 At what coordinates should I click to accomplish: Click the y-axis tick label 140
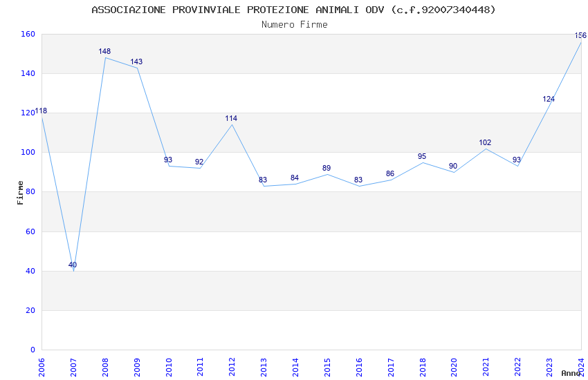coord(28,73)
